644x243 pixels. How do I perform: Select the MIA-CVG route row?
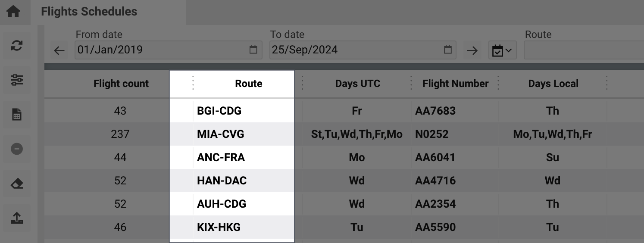tap(221, 134)
